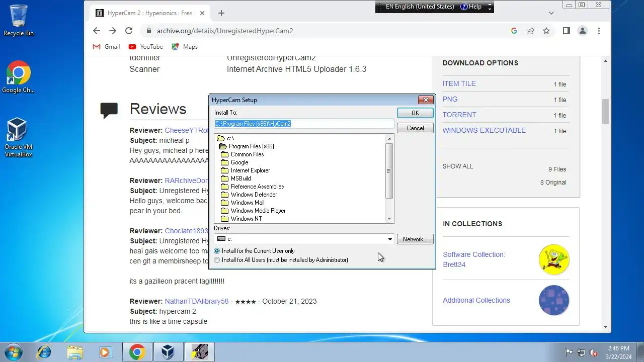Open Software Collection: Brett34 link
This screenshot has height=362, width=644.
[x=474, y=259]
